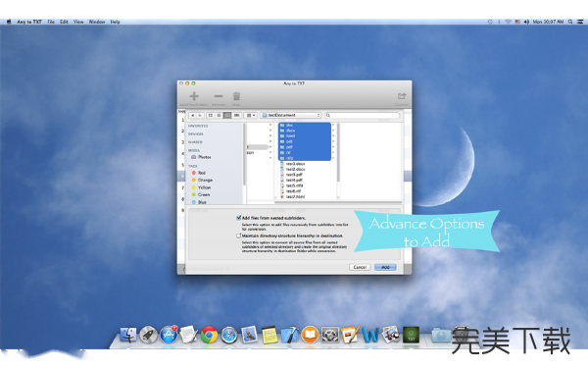
Task: Select the Red tag
Action: 199,173
